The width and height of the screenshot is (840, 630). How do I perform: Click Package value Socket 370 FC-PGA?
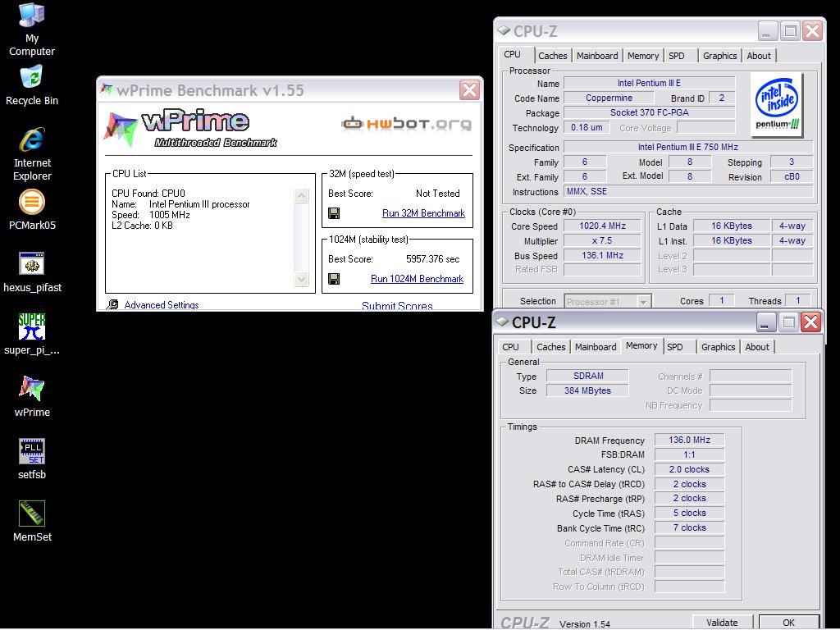pyautogui.click(x=650, y=112)
